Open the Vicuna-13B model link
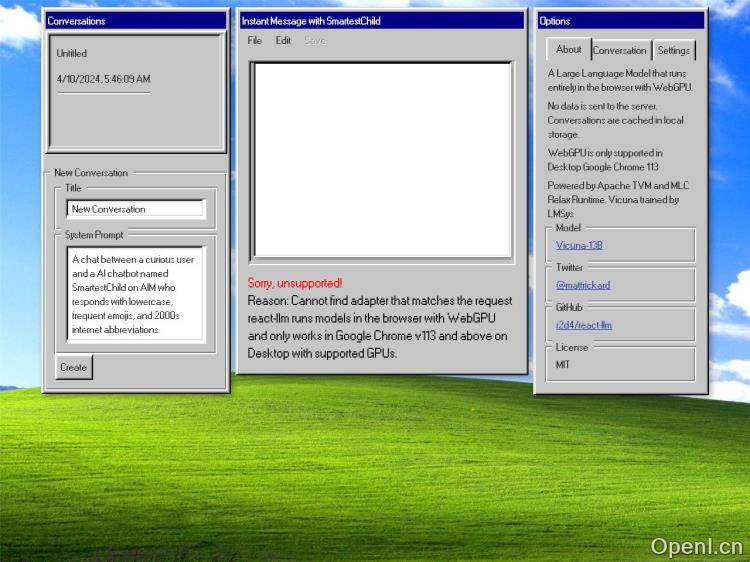The height and width of the screenshot is (562, 750). 579,245
